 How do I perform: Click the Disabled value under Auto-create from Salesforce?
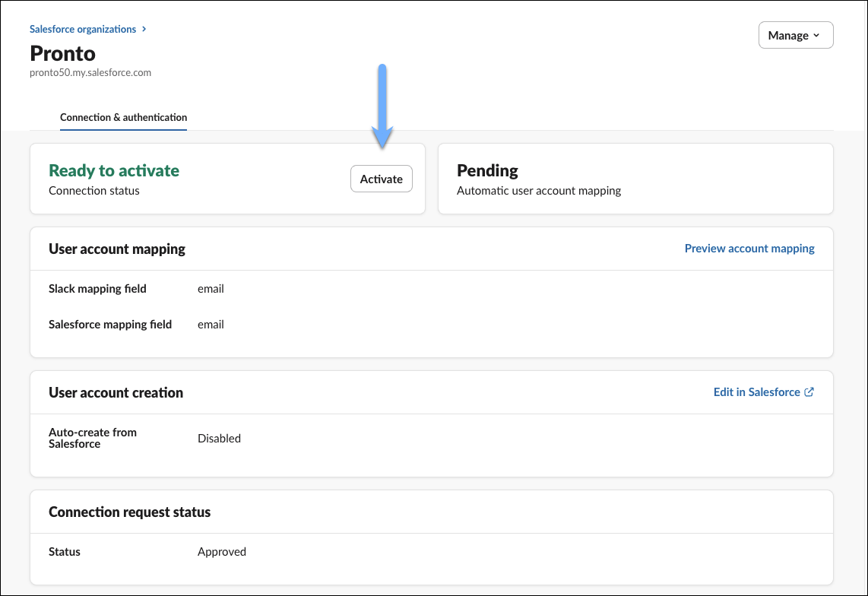coord(219,438)
